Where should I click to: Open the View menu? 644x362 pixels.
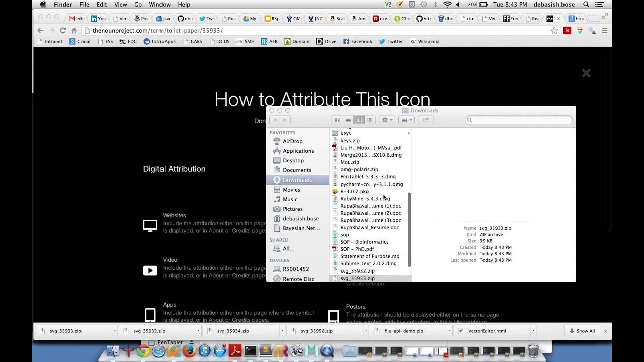tap(121, 4)
